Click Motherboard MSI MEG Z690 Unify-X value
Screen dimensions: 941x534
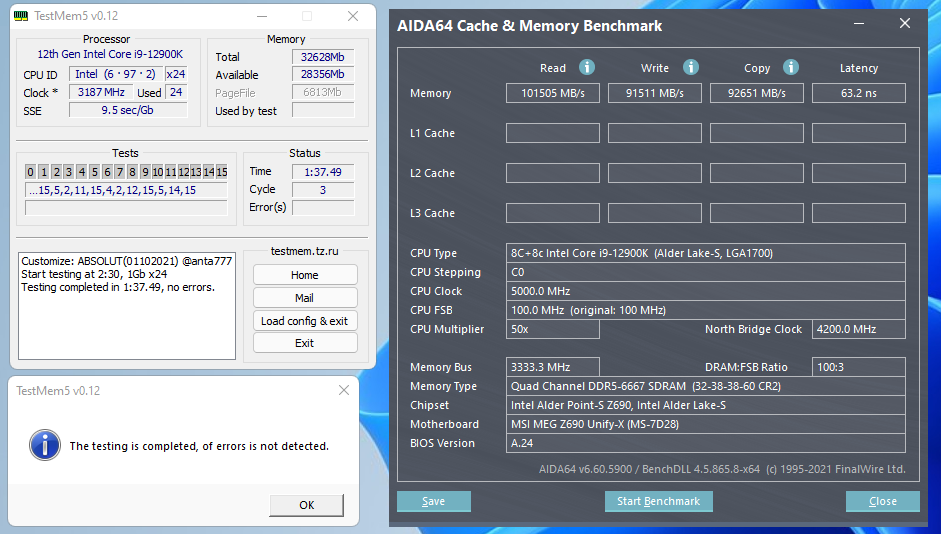tap(706, 424)
